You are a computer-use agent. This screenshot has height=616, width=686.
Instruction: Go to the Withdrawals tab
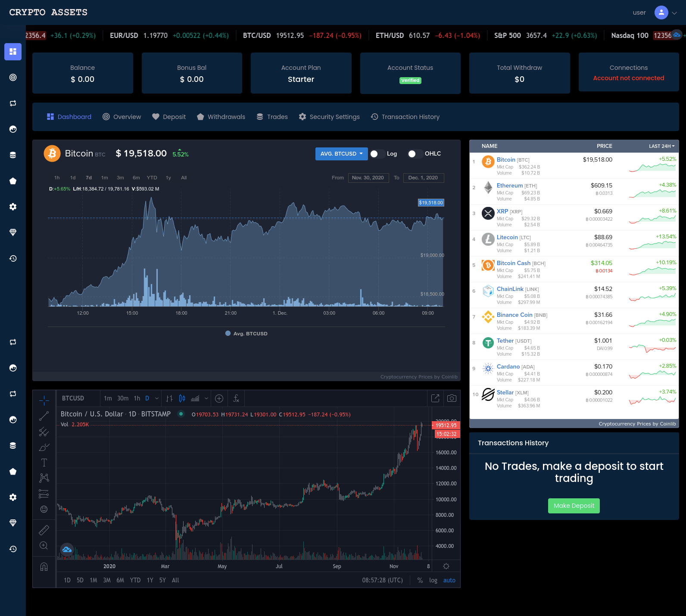coord(221,117)
